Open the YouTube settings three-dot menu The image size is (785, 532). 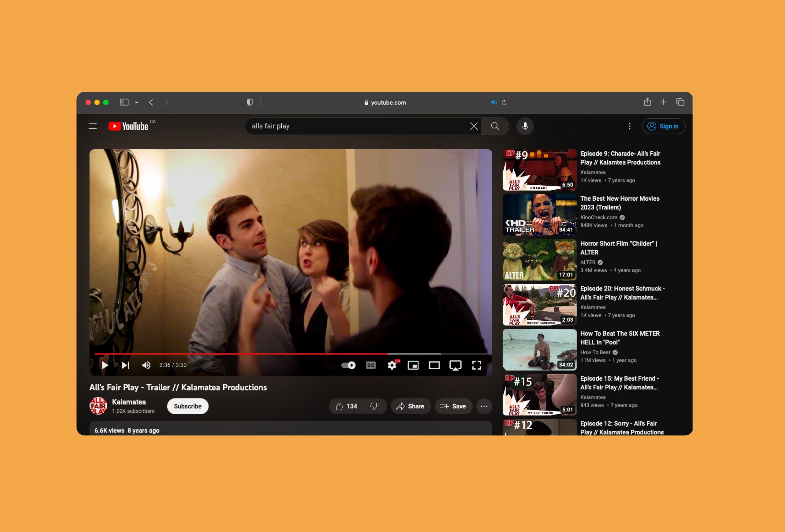pos(629,126)
